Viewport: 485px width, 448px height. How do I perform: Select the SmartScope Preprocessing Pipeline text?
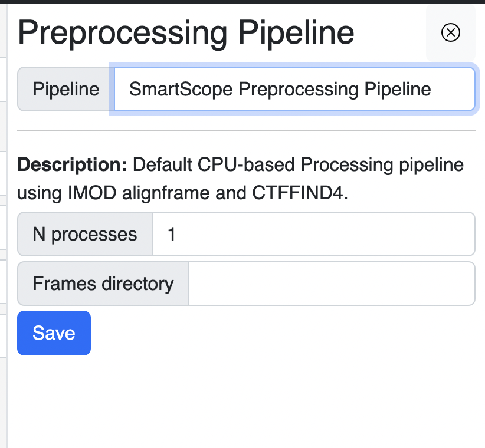click(280, 89)
